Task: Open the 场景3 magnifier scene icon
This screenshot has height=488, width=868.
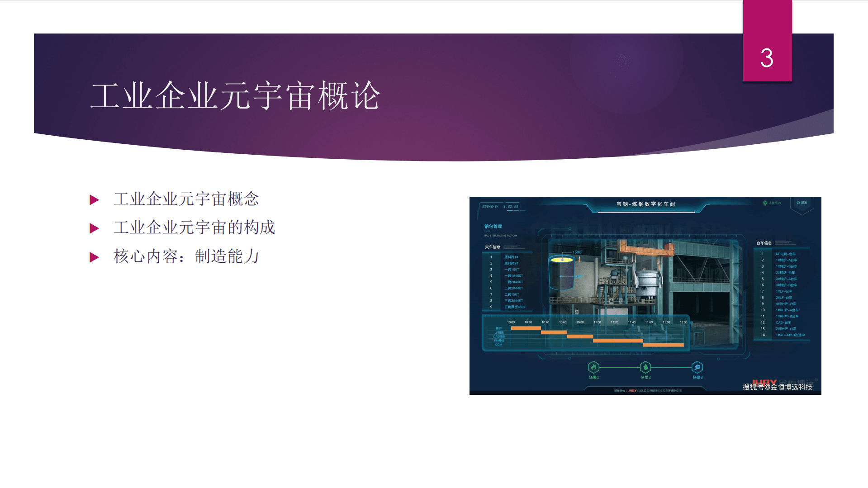Action: click(697, 367)
